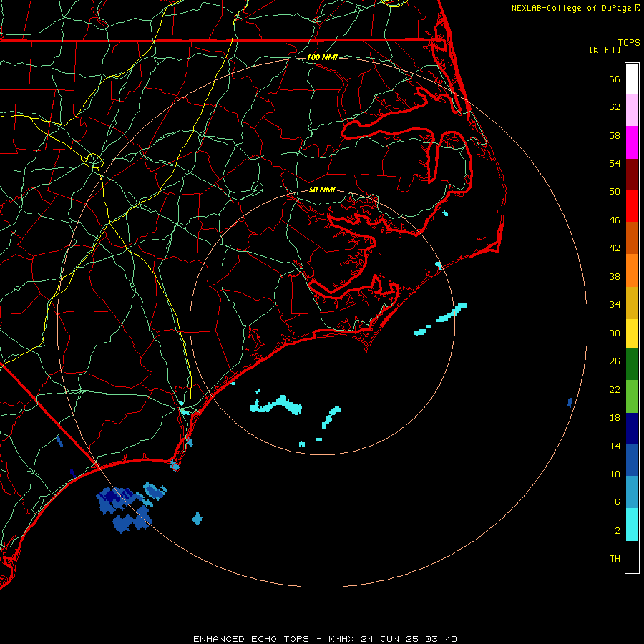Pick the light orange legend swatch

click(632, 270)
